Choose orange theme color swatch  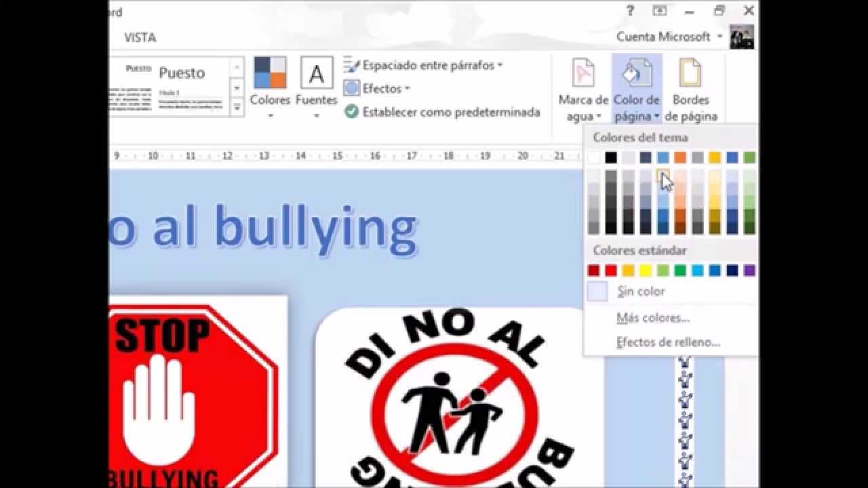680,157
